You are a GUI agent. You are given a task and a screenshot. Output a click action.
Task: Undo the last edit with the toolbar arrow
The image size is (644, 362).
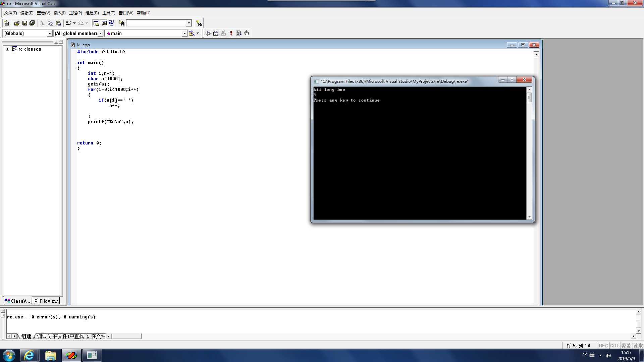tap(68, 23)
